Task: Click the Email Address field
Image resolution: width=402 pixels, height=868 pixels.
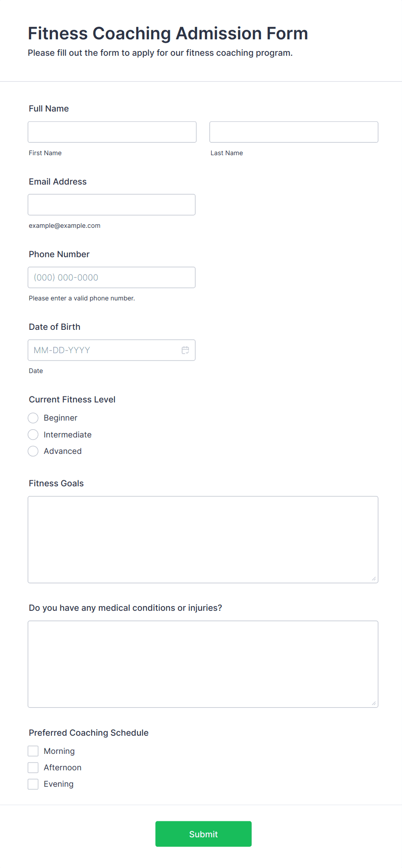Action: tap(112, 205)
